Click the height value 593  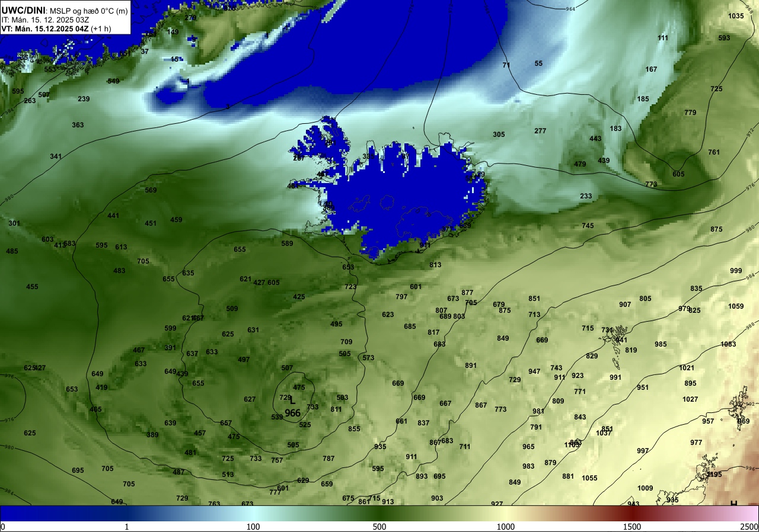(x=724, y=38)
